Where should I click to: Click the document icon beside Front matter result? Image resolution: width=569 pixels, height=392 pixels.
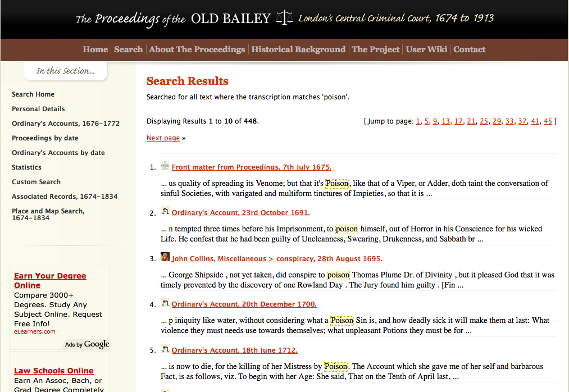click(165, 166)
